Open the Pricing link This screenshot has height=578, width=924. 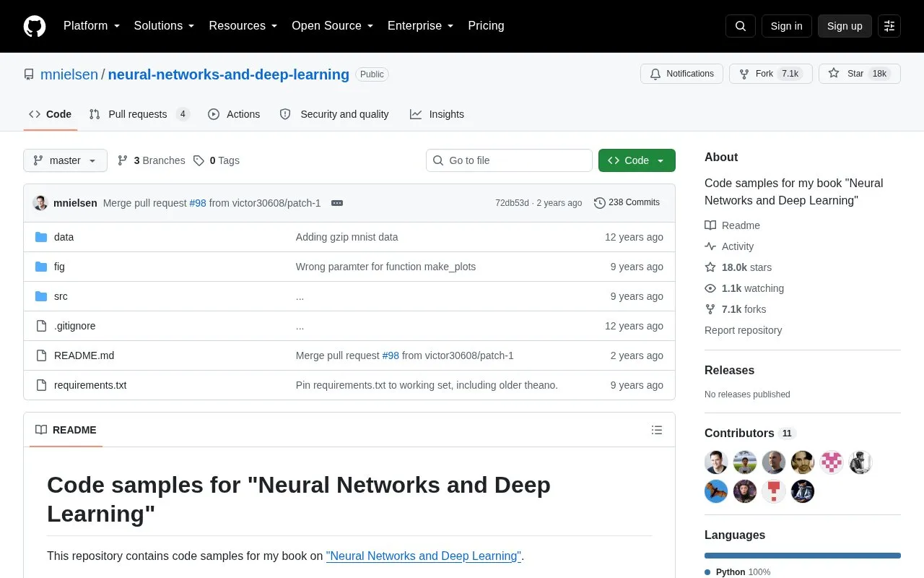click(x=486, y=26)
